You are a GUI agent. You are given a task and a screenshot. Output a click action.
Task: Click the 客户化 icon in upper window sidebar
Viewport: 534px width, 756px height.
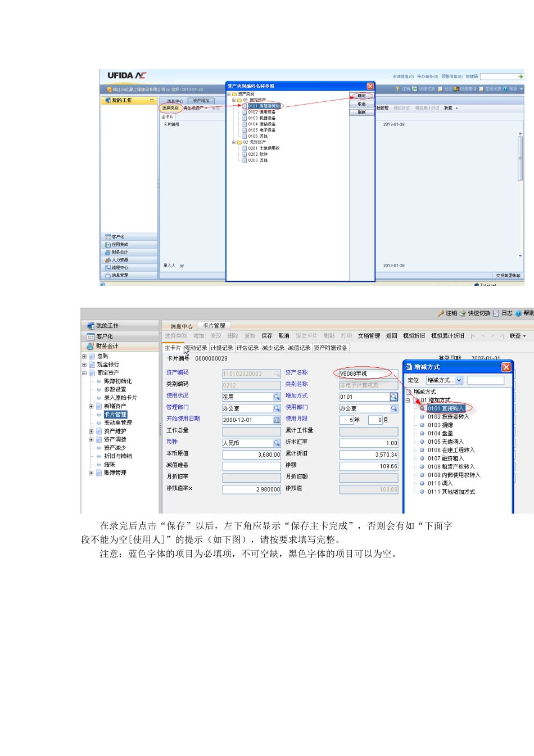108,237
